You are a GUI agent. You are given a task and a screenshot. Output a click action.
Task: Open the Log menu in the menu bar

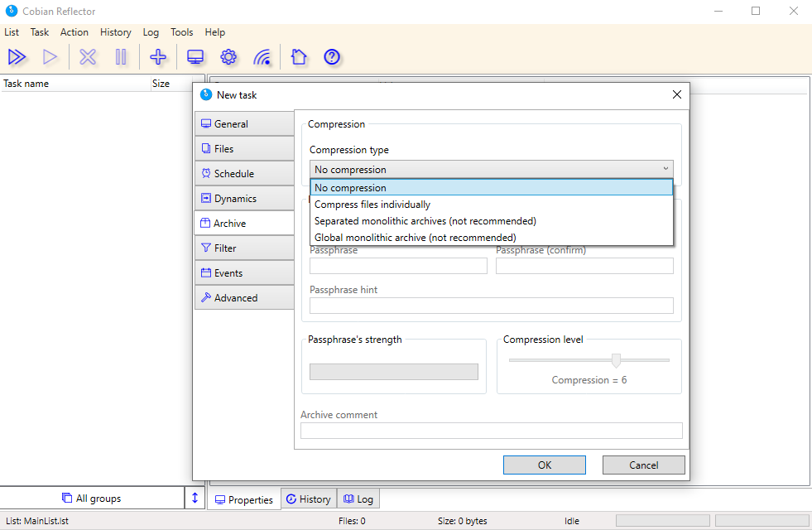pos(151,32)
